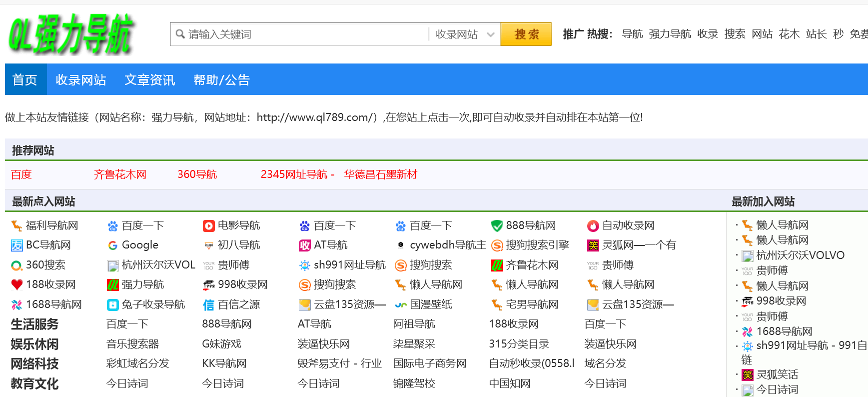Open the 娱乐休闲 category
868x397 pixels.
coord(35,344)
